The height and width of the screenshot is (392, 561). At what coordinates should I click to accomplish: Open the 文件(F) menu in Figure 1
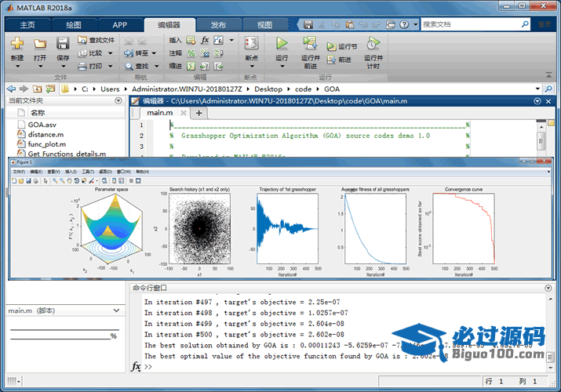click(19, 172)
